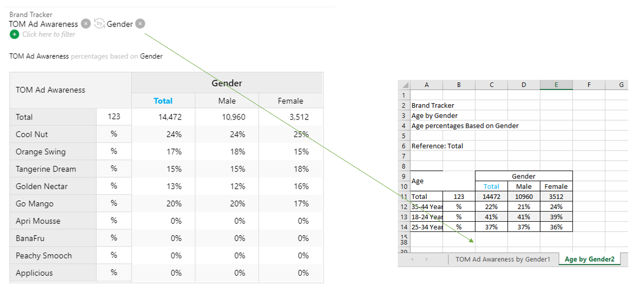Click the 10,960 Male total value
644x294 pixels.
[x=233, y=117]
